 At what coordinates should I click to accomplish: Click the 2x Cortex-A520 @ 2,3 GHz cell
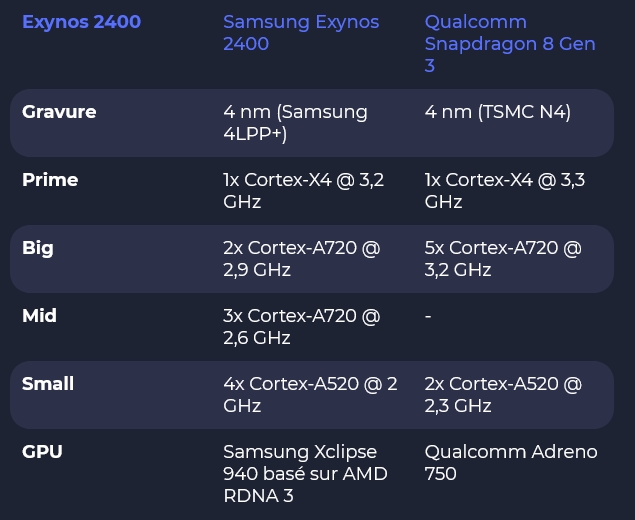pyautogui.click(x=503, y=395)
